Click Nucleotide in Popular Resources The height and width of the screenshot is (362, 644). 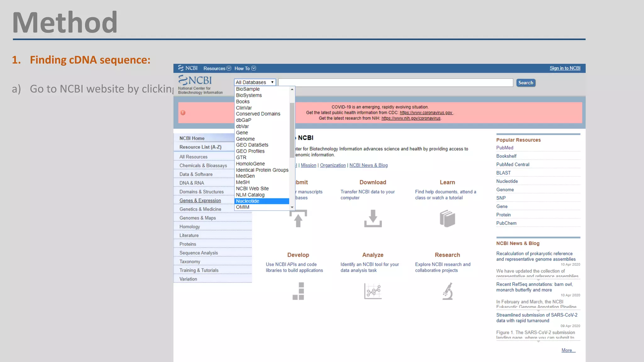(507, 181)
